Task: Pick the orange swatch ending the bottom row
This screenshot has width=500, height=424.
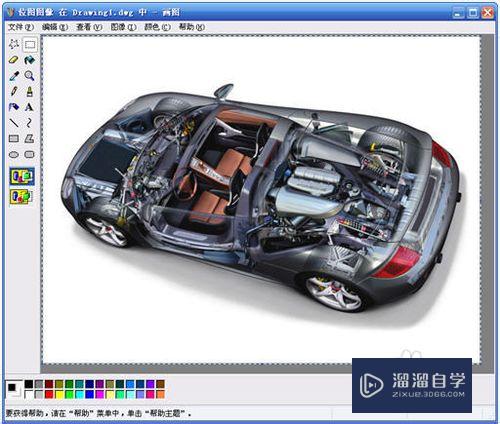Action: tap(160, 395)
